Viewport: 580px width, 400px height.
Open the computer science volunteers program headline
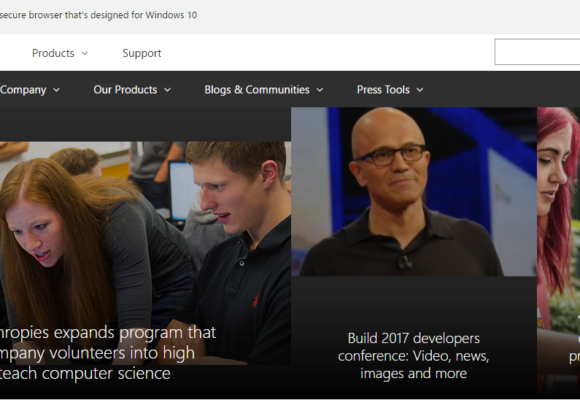click(108, 353)
